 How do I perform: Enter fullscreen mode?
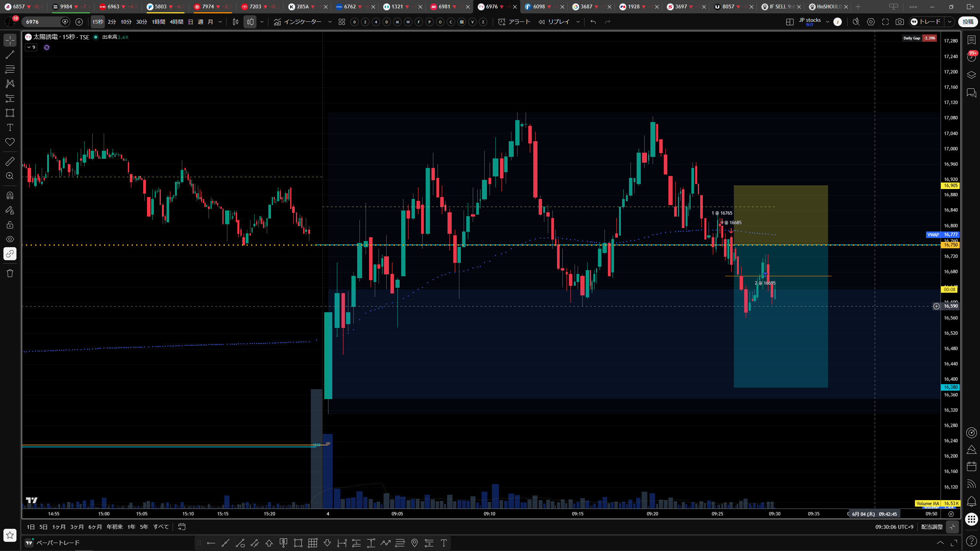click(x=885, y=22)
